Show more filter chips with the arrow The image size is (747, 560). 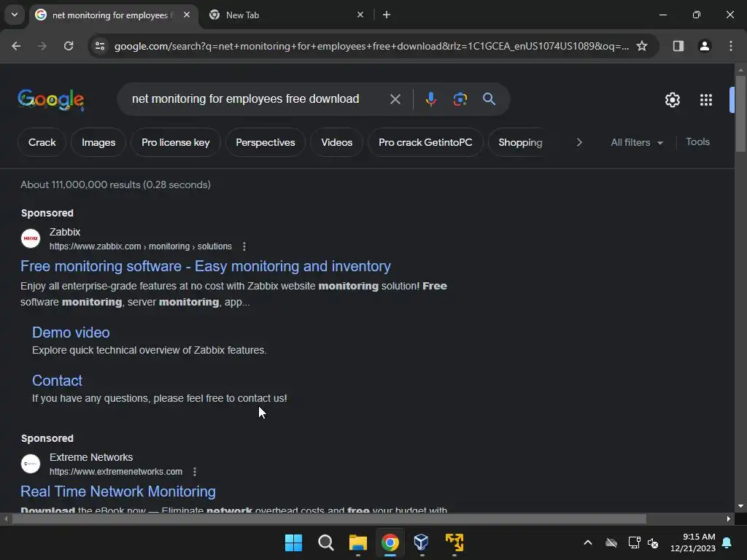(x=578, y=142)
